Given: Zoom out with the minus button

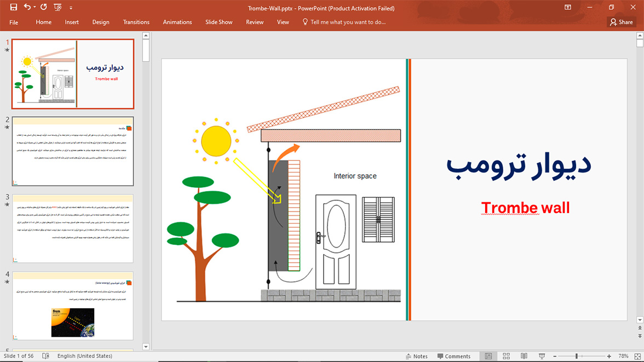Looking at the screenshot, I should (555, 356).
